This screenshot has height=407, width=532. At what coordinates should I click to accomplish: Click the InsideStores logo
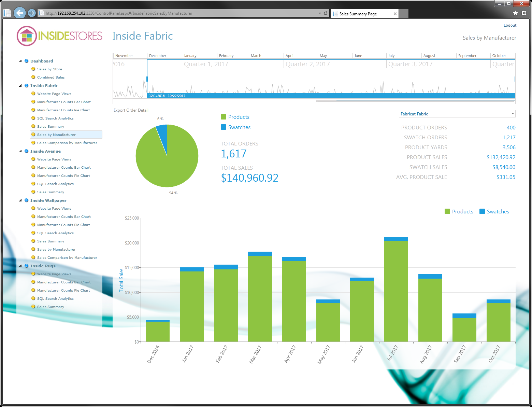point(59,36)
